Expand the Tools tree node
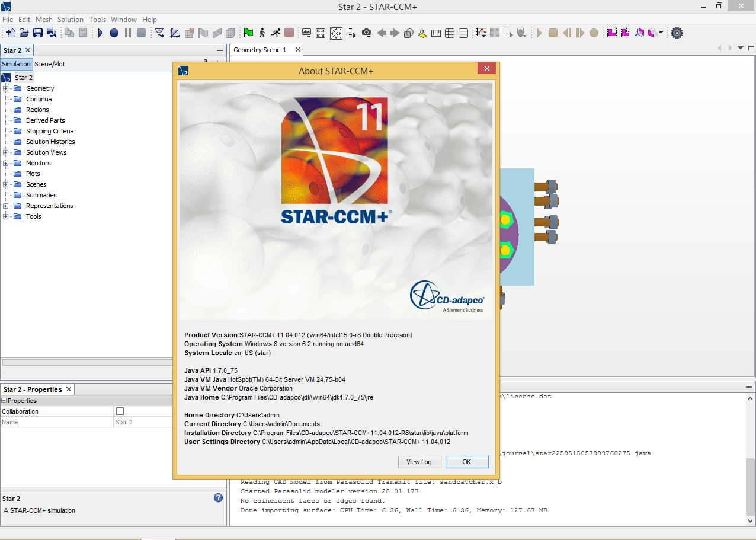Viewport: 756px width, 540px height. 6,217
